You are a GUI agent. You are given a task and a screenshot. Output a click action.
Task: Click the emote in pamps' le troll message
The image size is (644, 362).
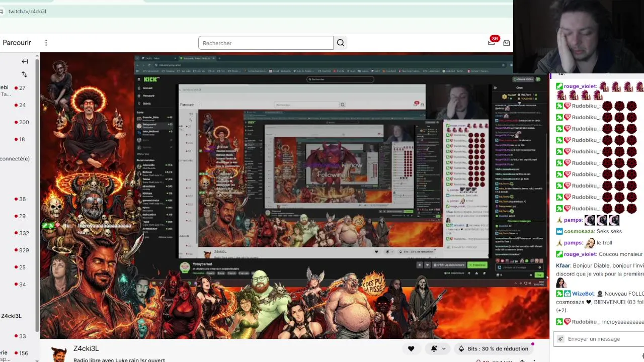(590, 243)
